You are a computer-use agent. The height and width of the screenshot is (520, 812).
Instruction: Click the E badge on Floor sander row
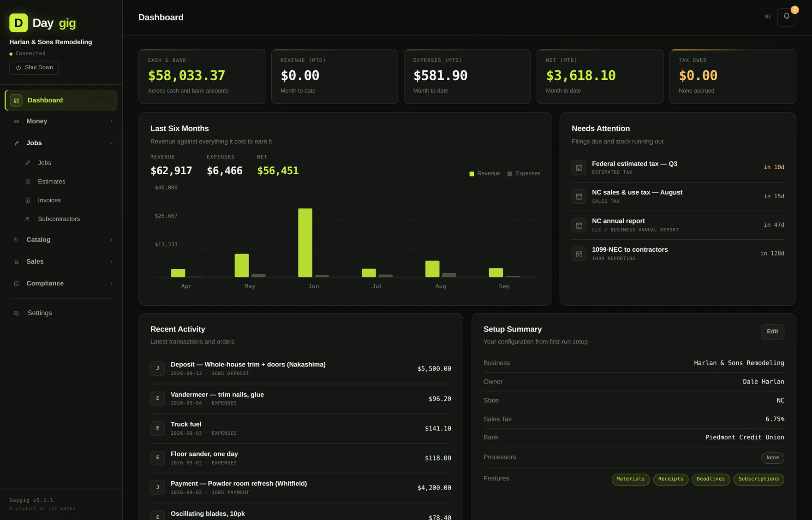[158, 458]
